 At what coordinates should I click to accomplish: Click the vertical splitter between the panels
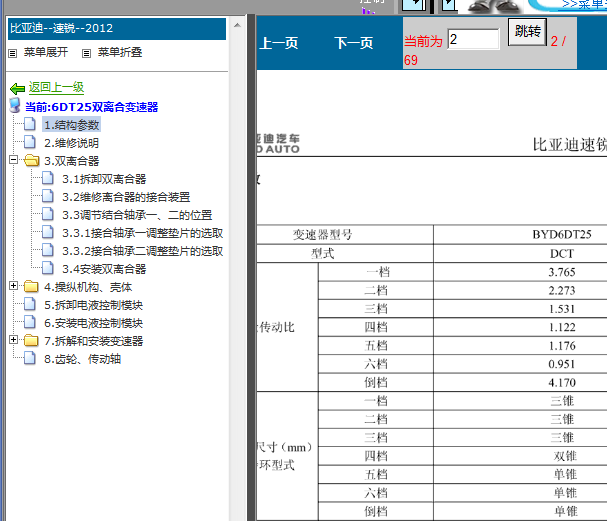coord(251,267)
